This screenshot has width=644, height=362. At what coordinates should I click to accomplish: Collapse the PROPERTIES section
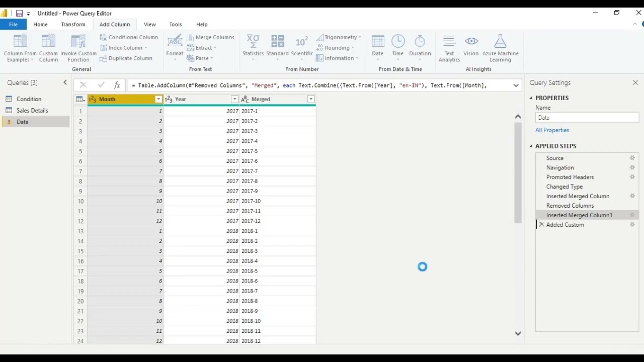tap(531, 98)
